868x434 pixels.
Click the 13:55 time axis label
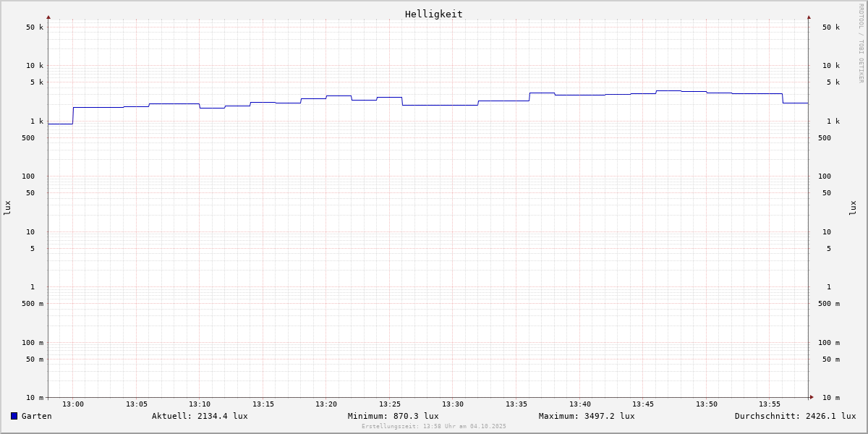tap(770, 404)
